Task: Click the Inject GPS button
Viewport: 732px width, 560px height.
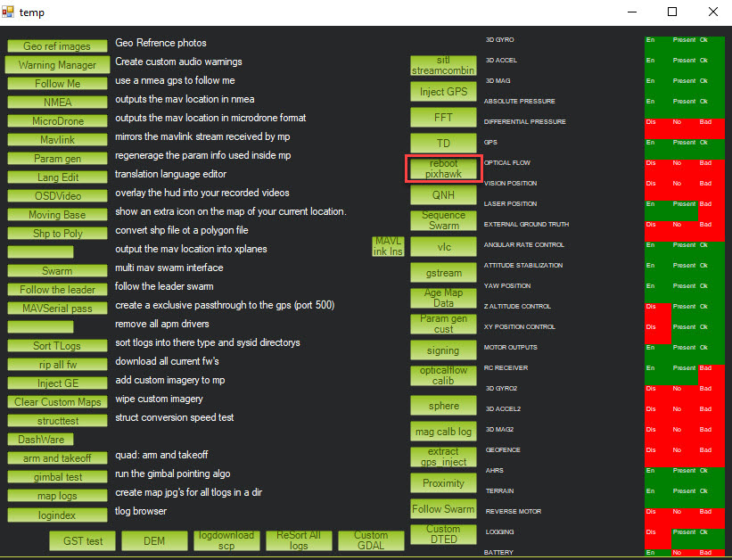Action: click(x=443, y=92)
